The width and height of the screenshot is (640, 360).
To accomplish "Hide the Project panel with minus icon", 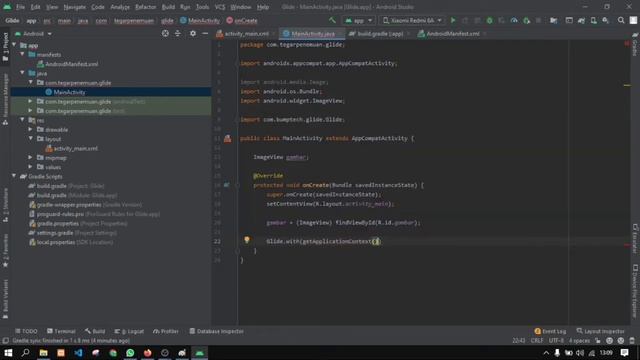I will (205, 33).
